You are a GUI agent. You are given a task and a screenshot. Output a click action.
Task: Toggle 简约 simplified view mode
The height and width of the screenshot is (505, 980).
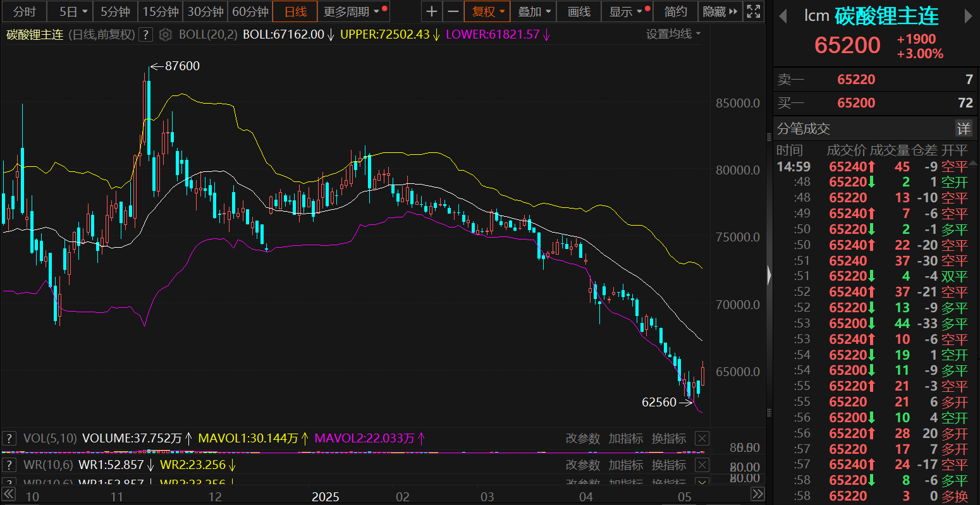675,11
